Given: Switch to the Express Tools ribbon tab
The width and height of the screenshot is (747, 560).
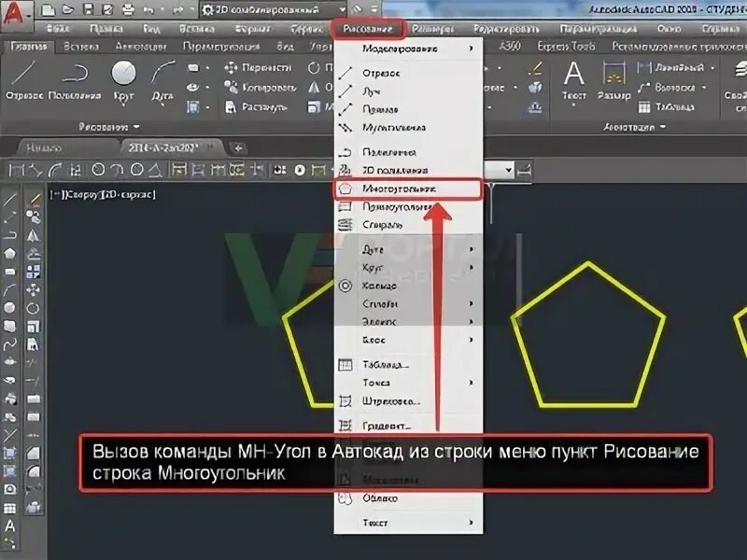Looking at the screenshot, I should point(566,46).
